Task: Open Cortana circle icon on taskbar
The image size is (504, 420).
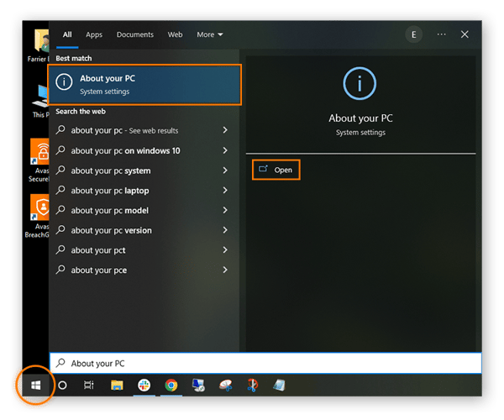Action: [62, 385]
